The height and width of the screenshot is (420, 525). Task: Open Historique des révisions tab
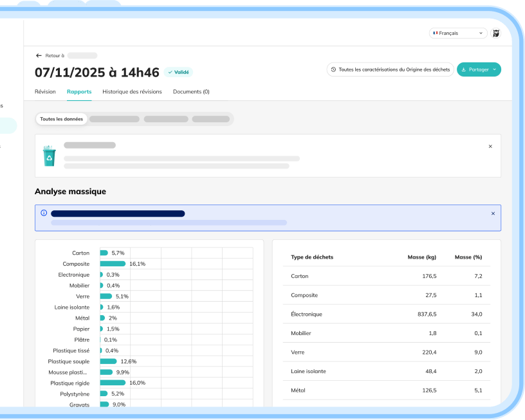[x=132, y=92]
